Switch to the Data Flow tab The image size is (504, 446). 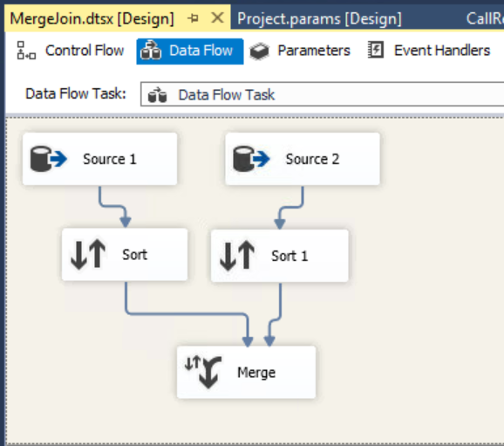coord(190,51)
